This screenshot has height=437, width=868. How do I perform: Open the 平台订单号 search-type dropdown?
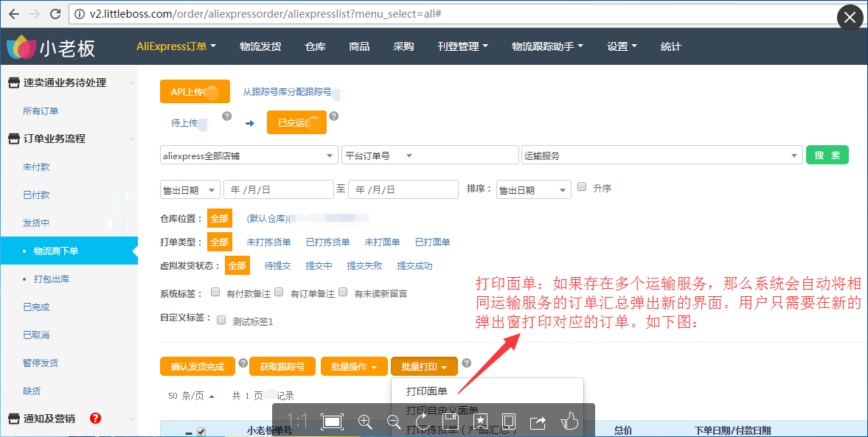[x=378, y=156]
